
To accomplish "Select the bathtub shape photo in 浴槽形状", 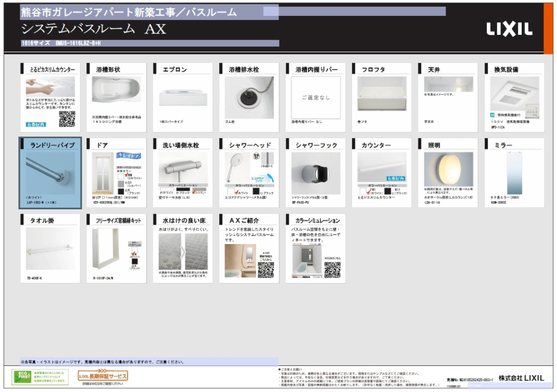I will pyautogui.click(x=116, y=90).
